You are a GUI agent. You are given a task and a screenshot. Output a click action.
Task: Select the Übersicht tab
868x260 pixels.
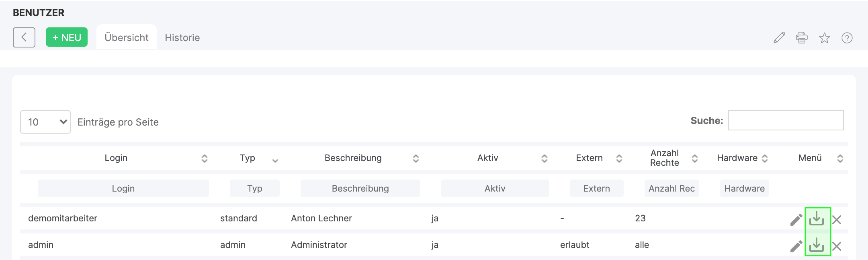point(126,37)
